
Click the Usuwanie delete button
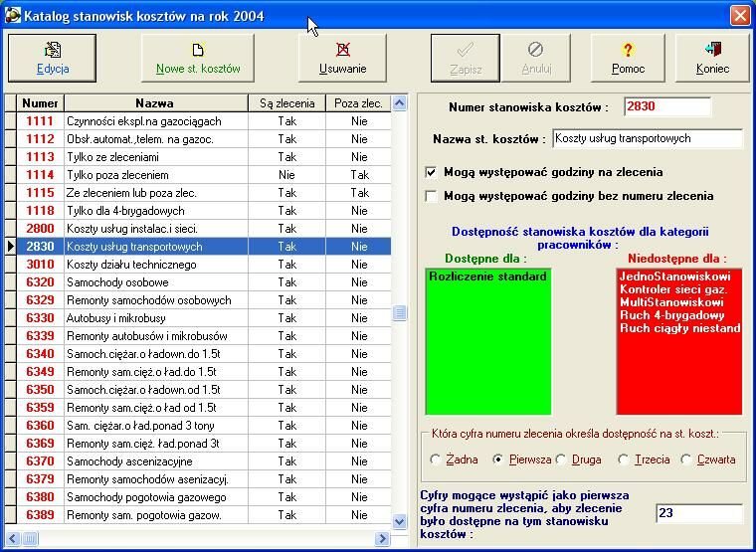point(342,58)
